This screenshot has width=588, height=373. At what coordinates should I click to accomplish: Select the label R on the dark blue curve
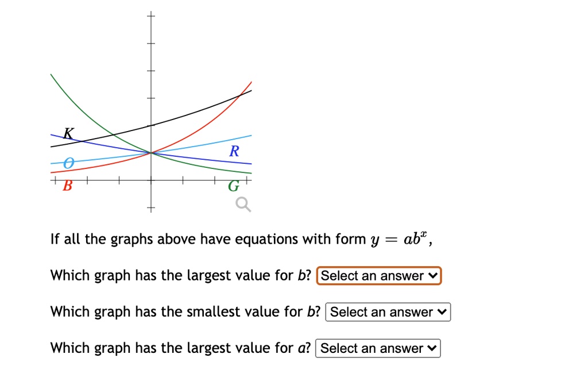[234, 152]
